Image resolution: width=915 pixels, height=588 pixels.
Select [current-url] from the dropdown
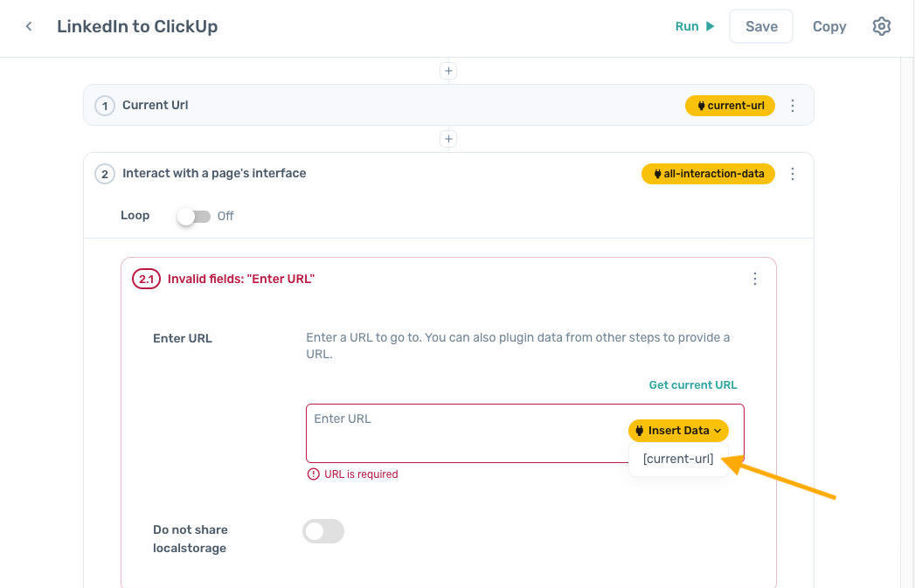(678, 459)
